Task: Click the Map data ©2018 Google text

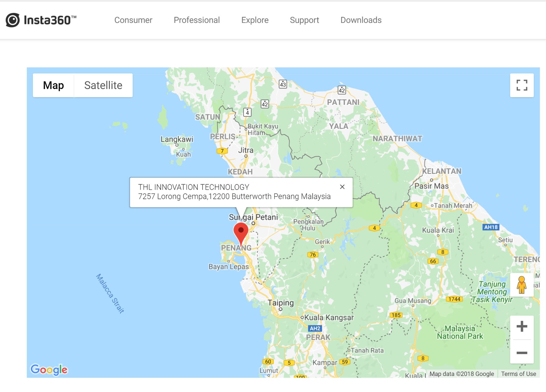Action: pyautogui.click(x=461, y=374)
